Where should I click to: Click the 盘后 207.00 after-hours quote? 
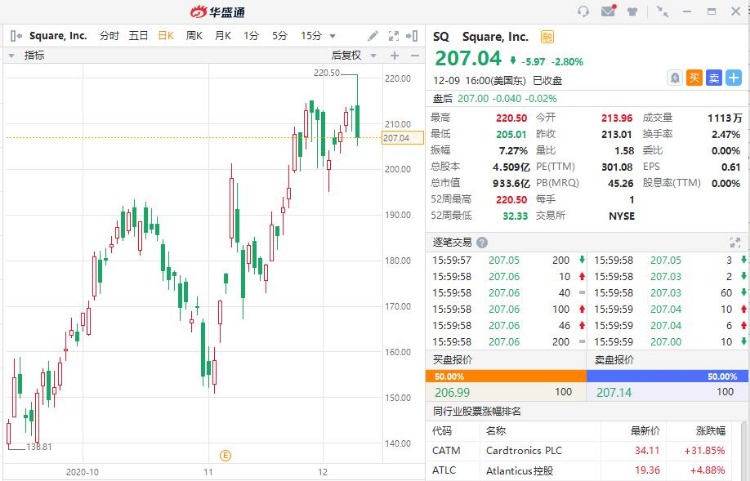[x=495, y=99]
